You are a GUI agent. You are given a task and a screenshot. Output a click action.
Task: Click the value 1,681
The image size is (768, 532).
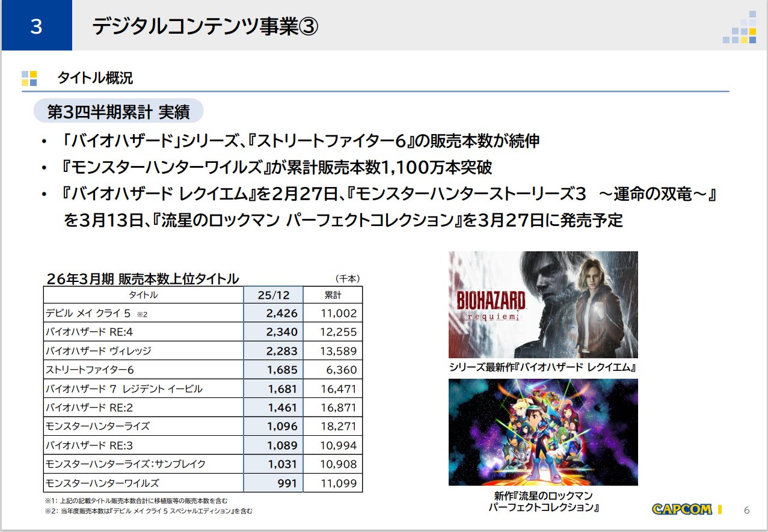coord(281,389)
